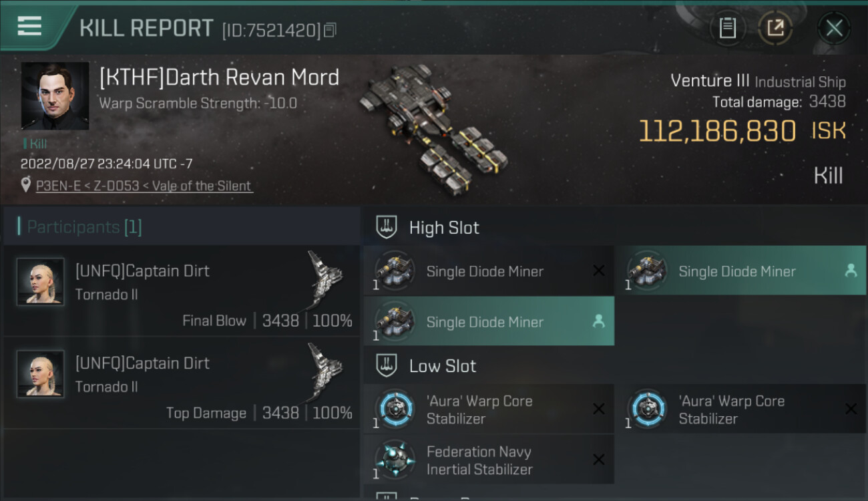This screenshot has width=868, height=501.
Task: Click the person icon on the second-row Single Diode Miner
Action: click(598, 321)
